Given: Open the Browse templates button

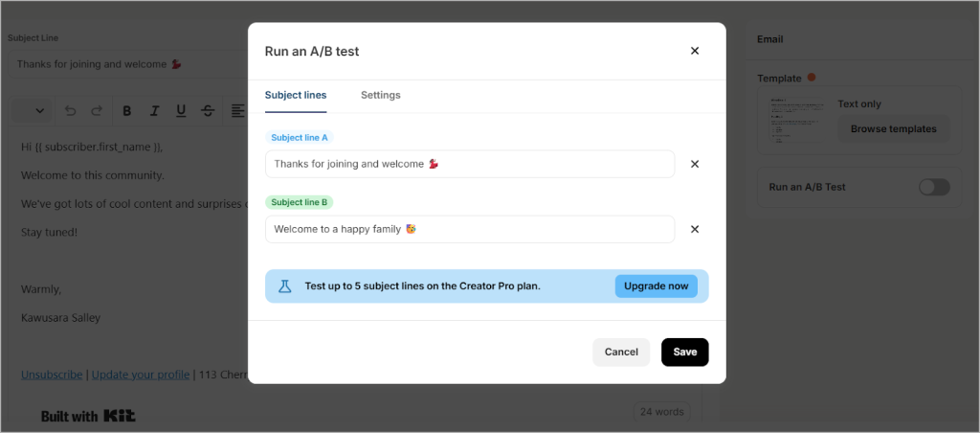Looking at the screenshot, I should point(893,128).
